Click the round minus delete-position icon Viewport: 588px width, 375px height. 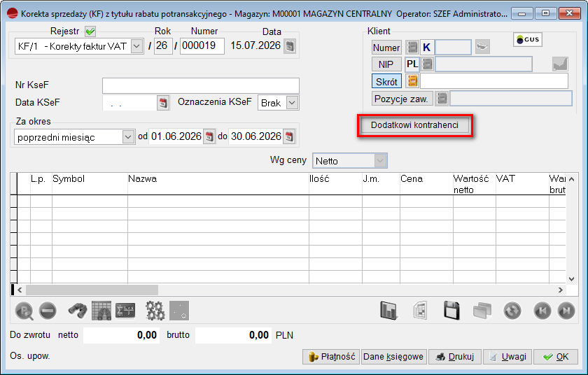tap(48, 311)
